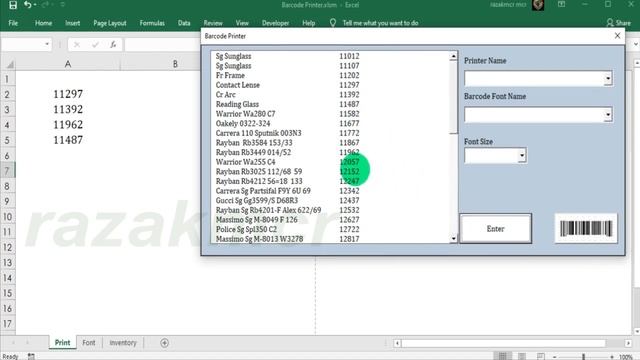
Task: Click the user account avatar
Action: [538, 5]
